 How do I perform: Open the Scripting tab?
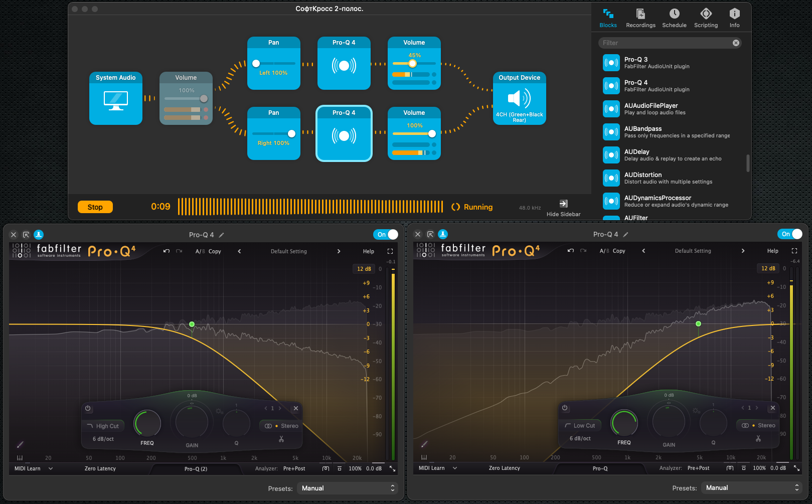[x=706, y=18]
